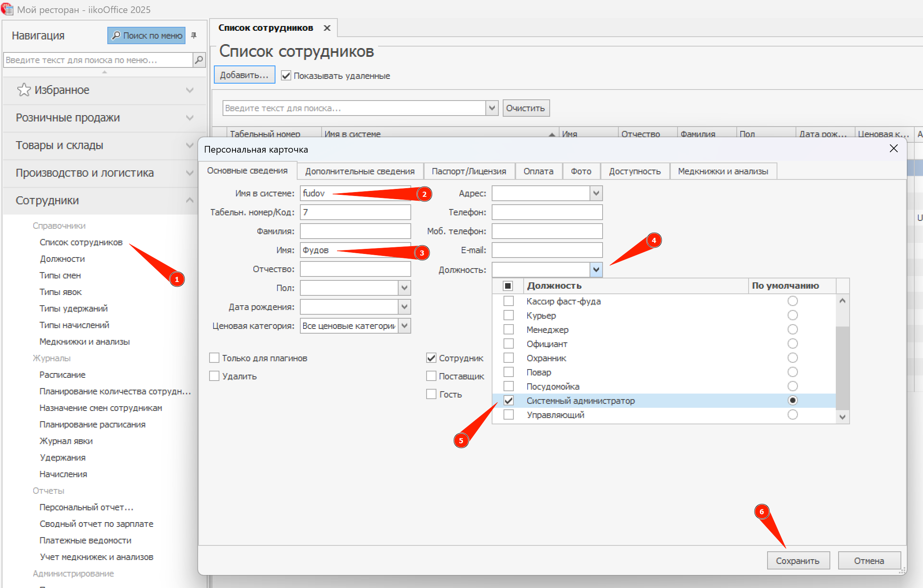Expand the Пол dropdown
Viewport: 923px width, 588px height.
pyautogui.click(x=404, y=288)
